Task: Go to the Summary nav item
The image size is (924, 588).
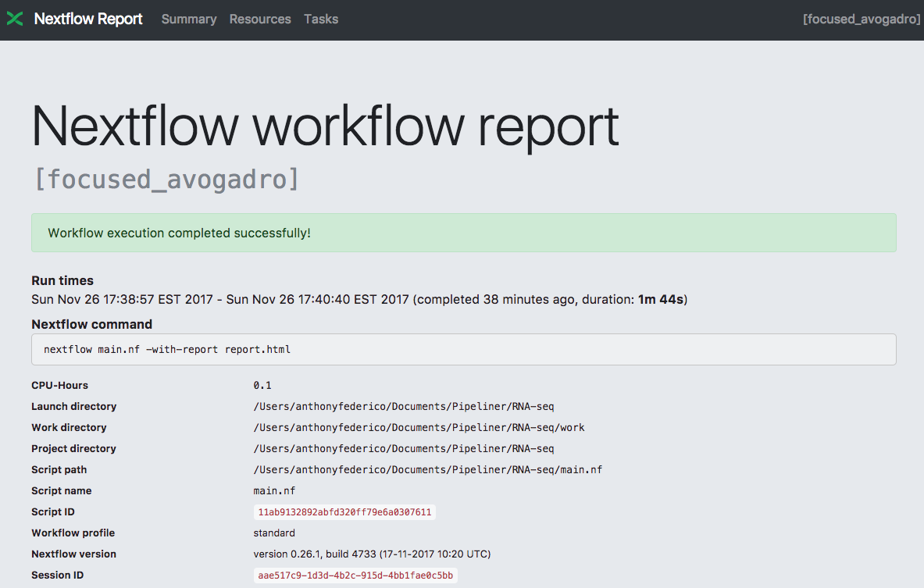Action: coord(189,19)
